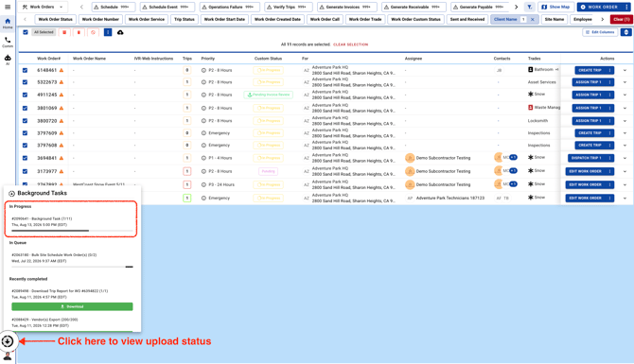This screenshot has height=364, width=634.
Task: Open the Generate Invoices tab
Action: [x=347, y=7]
